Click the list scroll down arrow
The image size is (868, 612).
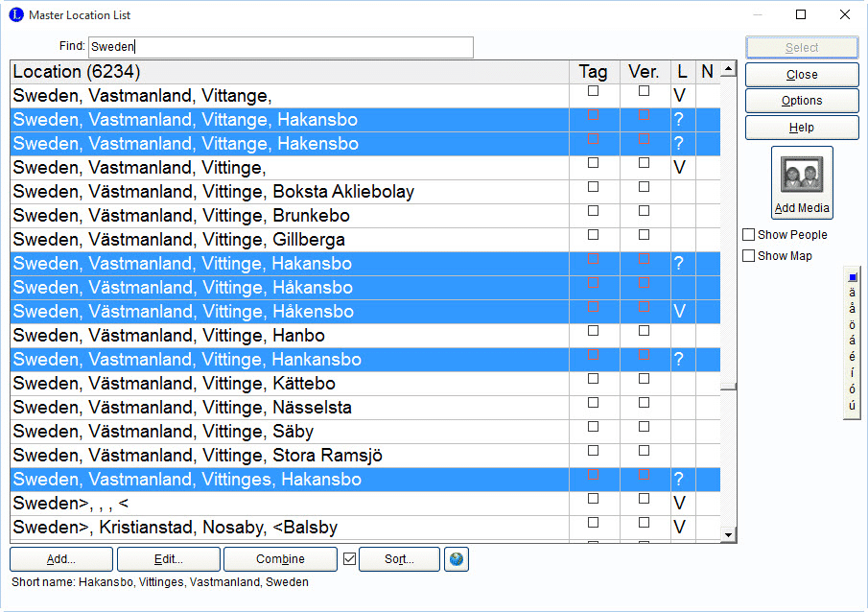click(x=729, y=534)
